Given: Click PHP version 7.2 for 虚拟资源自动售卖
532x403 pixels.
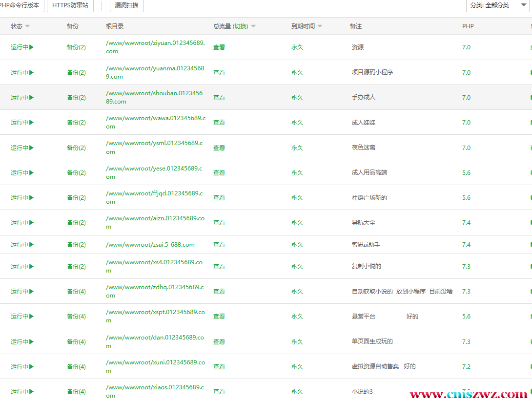Looking at the screenshot, I should pyautogui.click(x=466, y=367).
